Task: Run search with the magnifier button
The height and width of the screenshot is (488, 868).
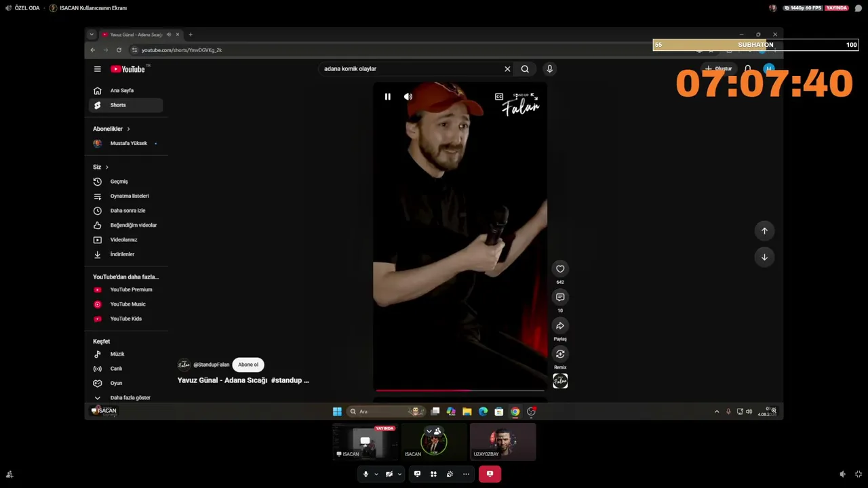Action: [525, 69]
